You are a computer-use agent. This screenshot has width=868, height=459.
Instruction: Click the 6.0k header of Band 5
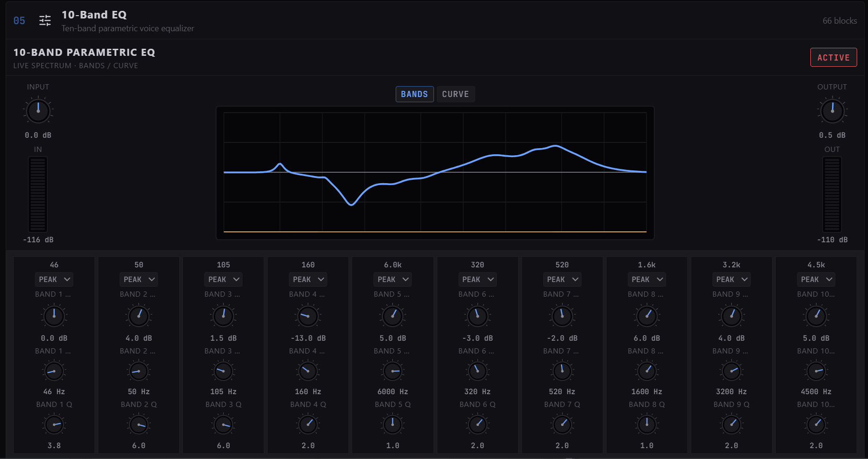coord(393,265)
